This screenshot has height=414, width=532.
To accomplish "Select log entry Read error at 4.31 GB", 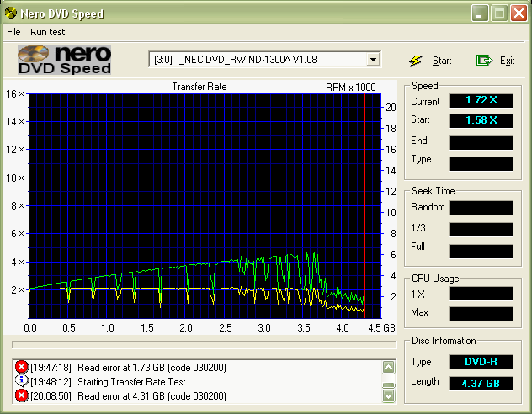I will click(152, 396).
